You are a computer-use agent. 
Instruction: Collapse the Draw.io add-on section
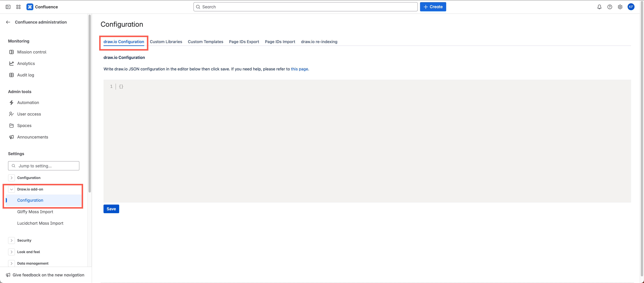[x=11, y=189]
